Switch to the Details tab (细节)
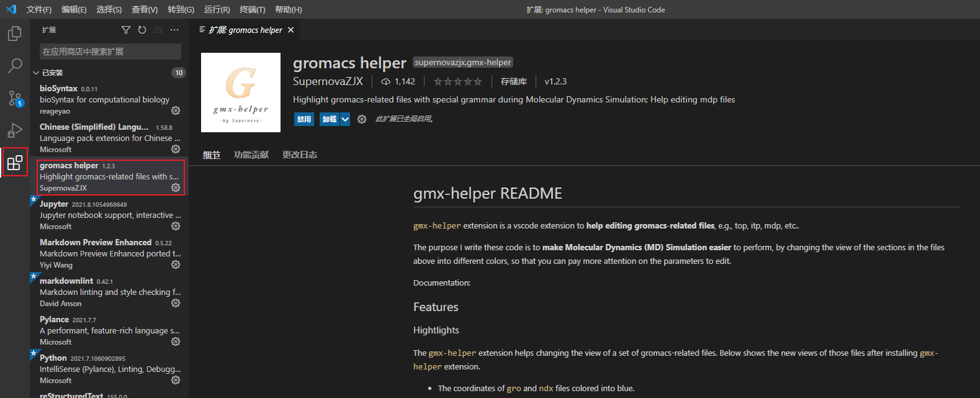 pyautogui.click(x=212, y=155)
